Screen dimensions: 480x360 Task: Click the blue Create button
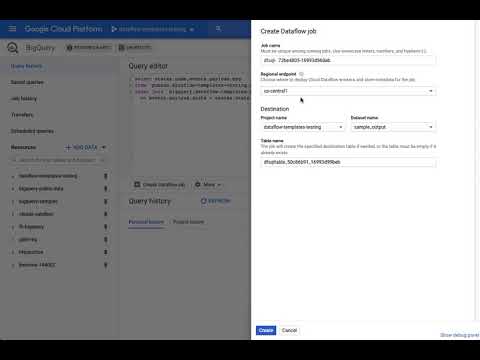coord(266,330)
